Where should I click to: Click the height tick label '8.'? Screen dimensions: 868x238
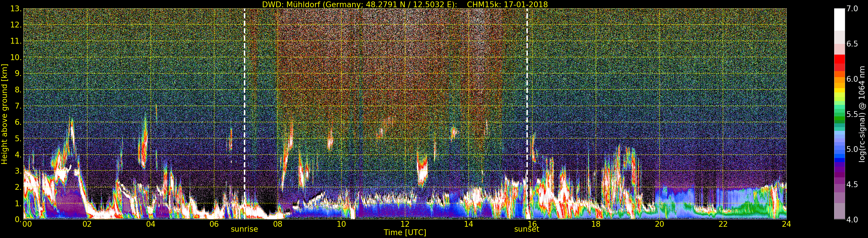pos(18,90)
